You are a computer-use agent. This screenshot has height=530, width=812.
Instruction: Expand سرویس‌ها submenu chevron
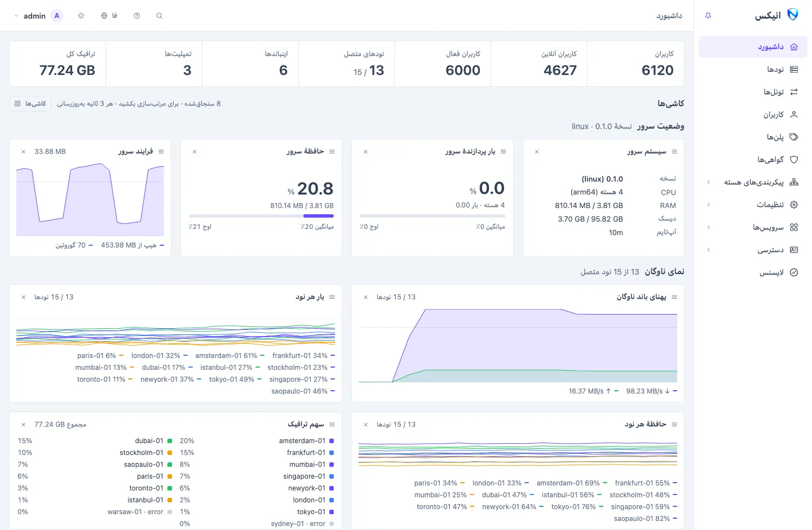tap(709, 227)
